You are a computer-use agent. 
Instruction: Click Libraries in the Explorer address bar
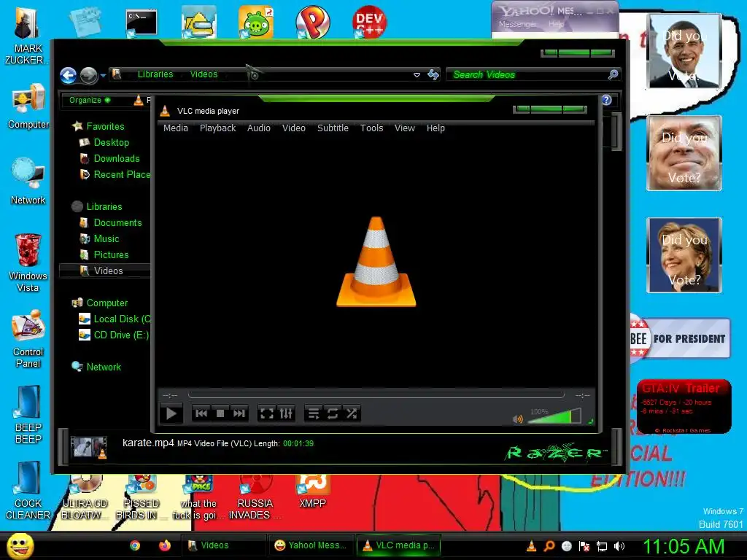click(x=155, y=74)
